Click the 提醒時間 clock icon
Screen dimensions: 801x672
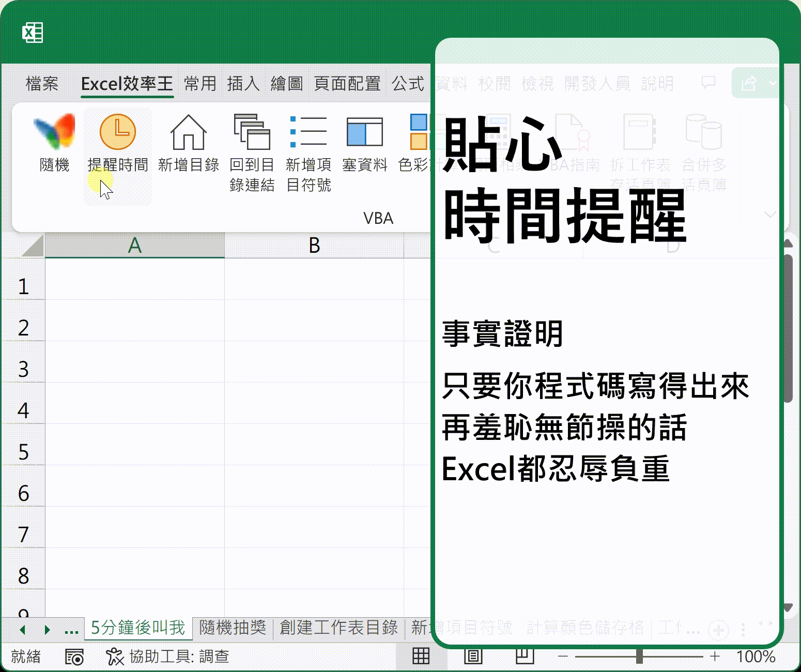point(118,132)
